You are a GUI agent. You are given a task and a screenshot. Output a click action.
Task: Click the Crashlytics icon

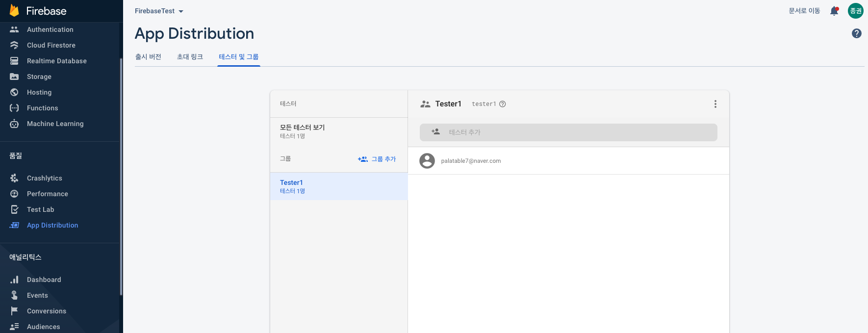click(x=14, y=178)
